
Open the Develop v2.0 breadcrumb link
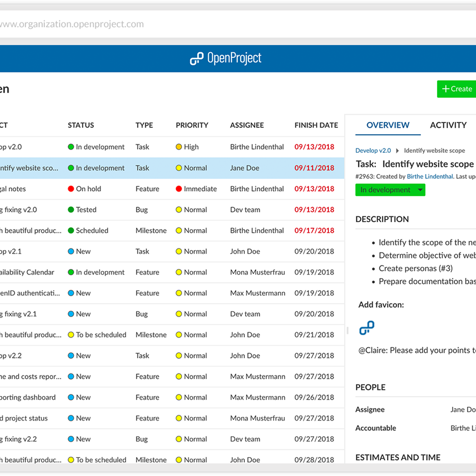tap(373, 151)
